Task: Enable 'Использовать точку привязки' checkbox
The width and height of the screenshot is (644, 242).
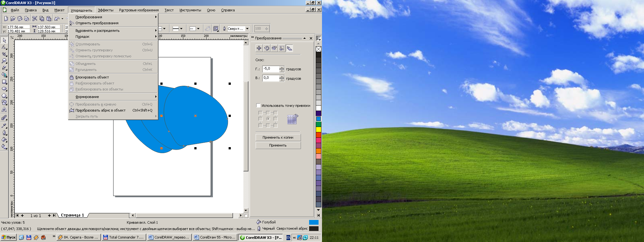Action: [258, 106]
